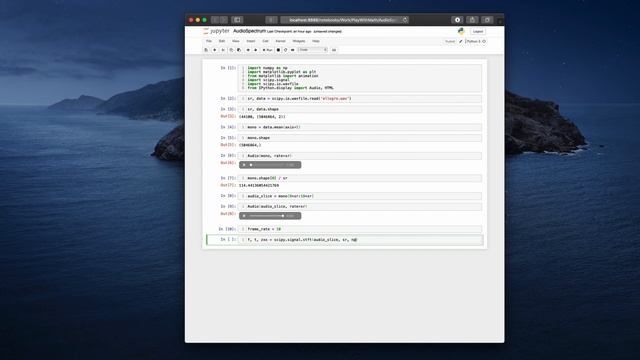Open the command palette keyboard icon

[334, 50]
